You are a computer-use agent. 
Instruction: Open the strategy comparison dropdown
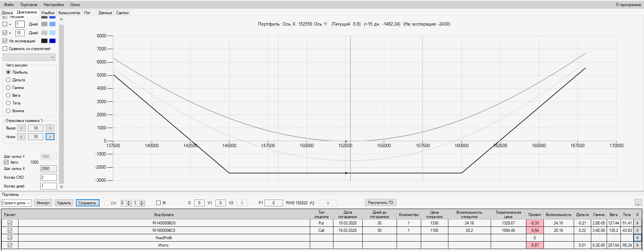[29, 57]
